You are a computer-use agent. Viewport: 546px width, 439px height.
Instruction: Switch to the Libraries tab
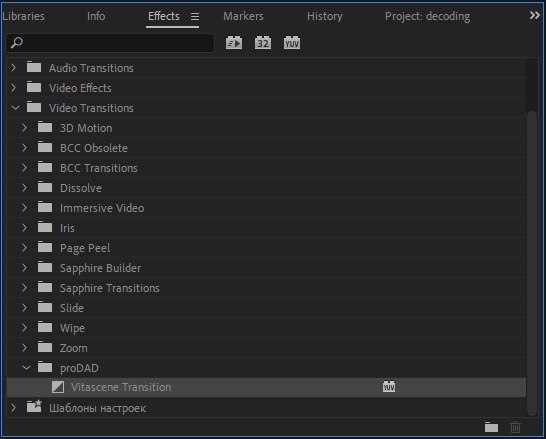pyautogui.click(x=23, y=16)
